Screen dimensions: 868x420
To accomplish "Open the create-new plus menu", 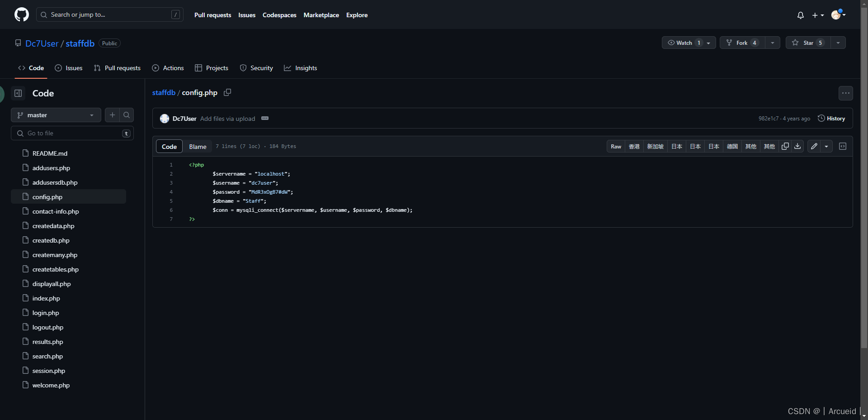I will [x=818, y=15].
